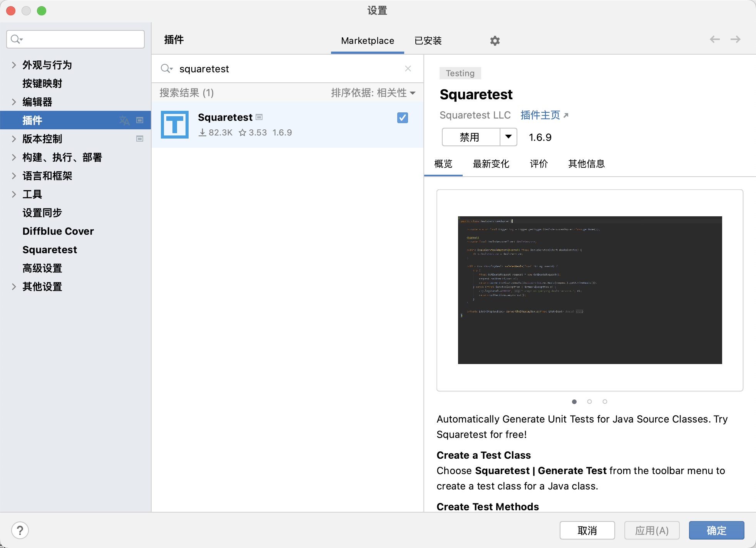Confirm with the 确定 button
Screen dimensions: 756x548
pyautogui.click(x=716, y=530)
